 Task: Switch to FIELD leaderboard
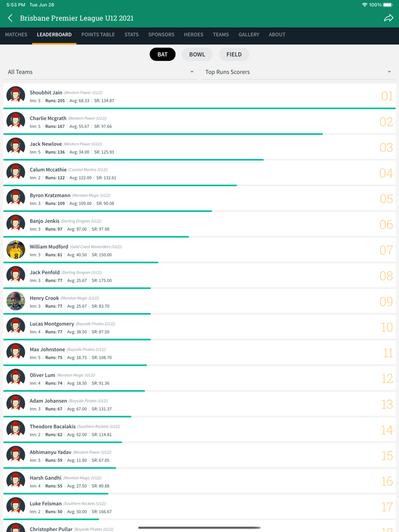(x=234, y=55)
